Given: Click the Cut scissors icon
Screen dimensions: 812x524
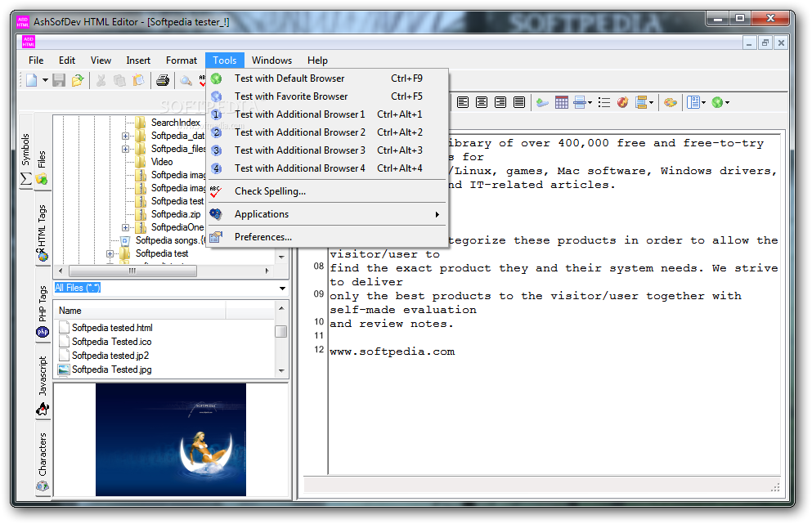Looking at the screenshot, I should tap(101, 80).
